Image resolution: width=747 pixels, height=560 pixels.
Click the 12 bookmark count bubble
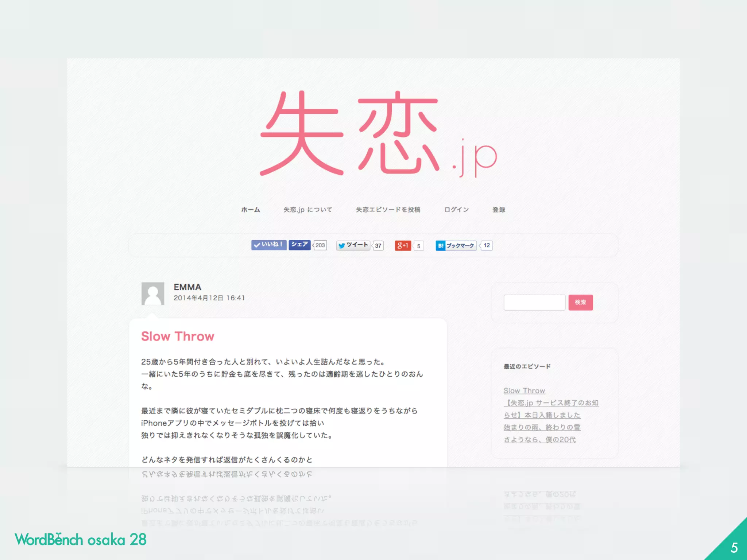click(x=487, y=245)
